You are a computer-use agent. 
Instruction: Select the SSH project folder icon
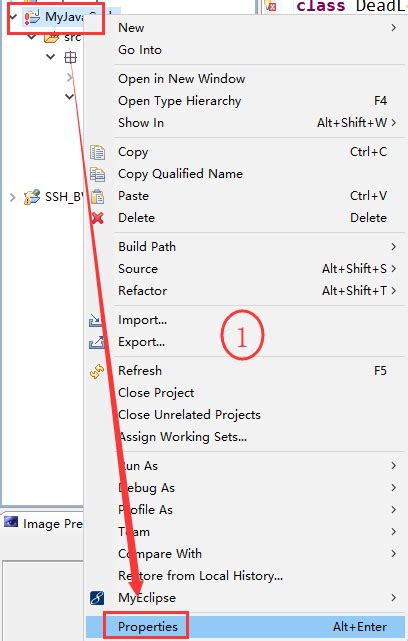pyautogui.click(x=32, y=197)
